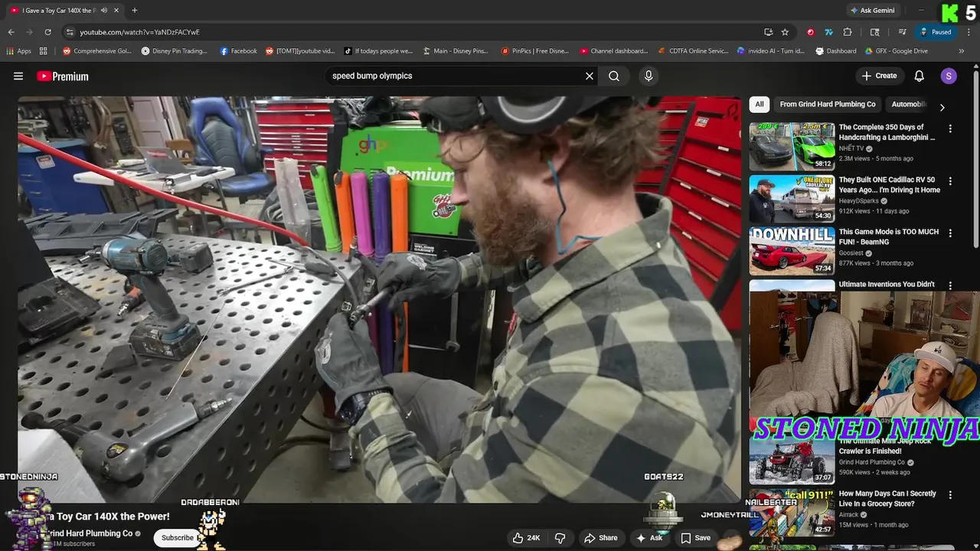Mute the tab via speaker icon
Viewport: 980px width, 551px height.
pos(104,10)
